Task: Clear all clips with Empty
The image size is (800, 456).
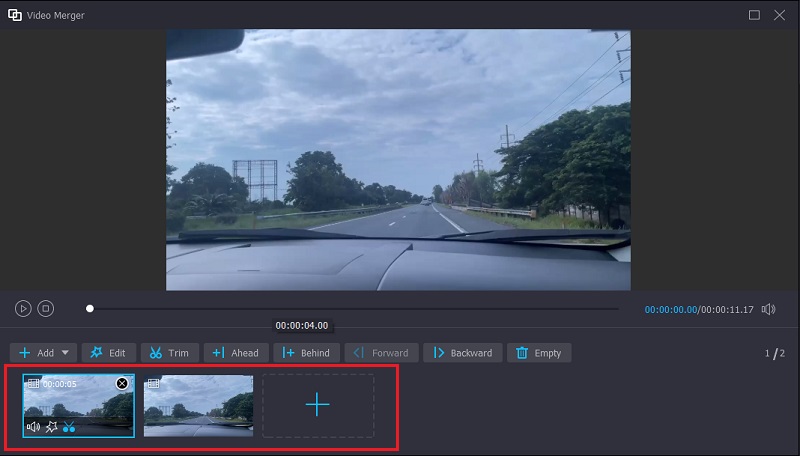Action: (539, 353)
